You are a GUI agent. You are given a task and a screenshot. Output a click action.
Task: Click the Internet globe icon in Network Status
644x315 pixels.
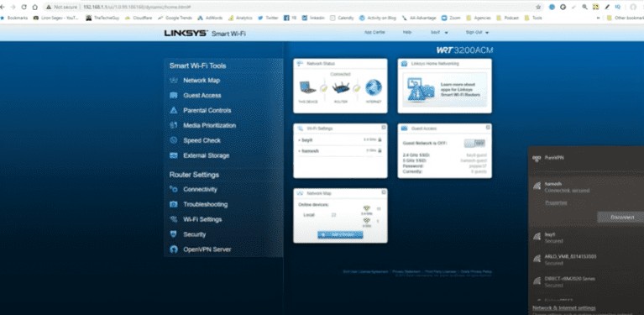click(374, 87)
